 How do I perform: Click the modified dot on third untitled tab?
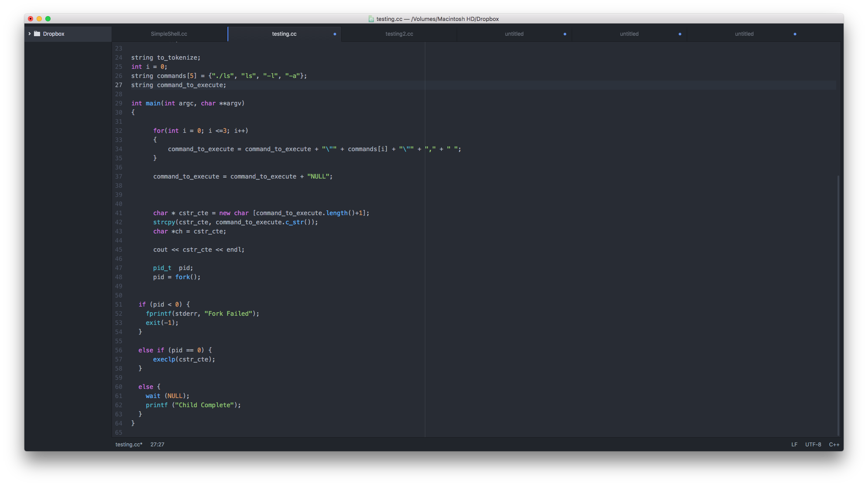795,34
